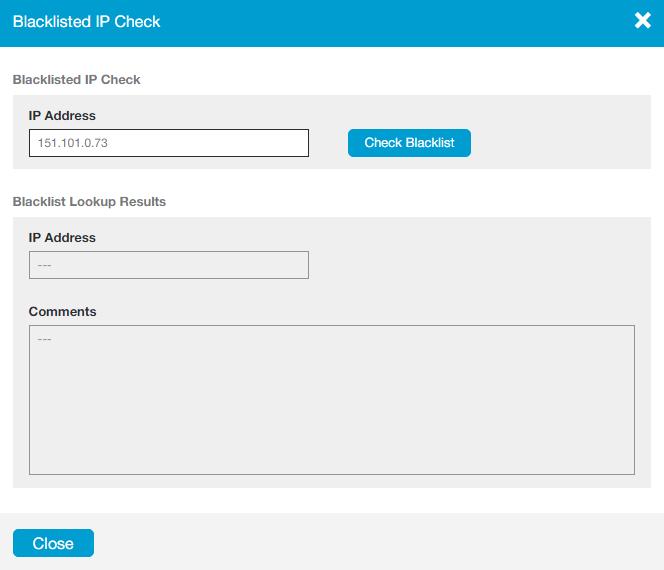Select the 'Blacklist Lookup Results' heading
Viewport: 664px width, 570px height.
pyautogui.click(x=89, y=201)
